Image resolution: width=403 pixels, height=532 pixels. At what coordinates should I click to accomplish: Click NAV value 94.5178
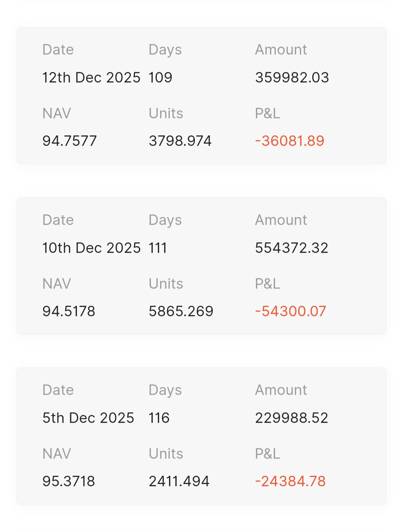click(69, 311)
